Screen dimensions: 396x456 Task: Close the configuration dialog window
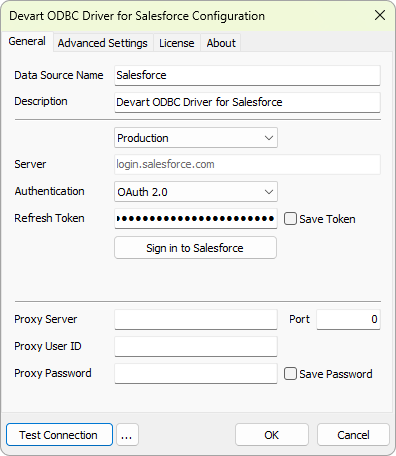point(380,15)
